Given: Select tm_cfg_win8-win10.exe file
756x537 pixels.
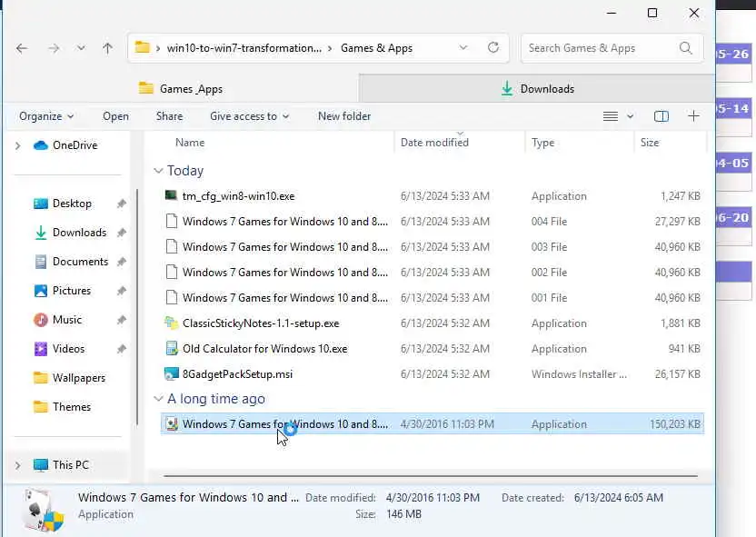Looking at the screenshot, I should point(432,196).
